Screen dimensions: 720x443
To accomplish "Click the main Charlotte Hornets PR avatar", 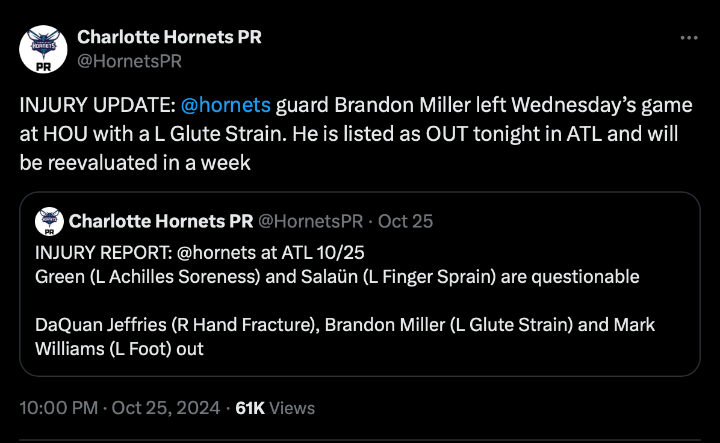I will [43, 51].
